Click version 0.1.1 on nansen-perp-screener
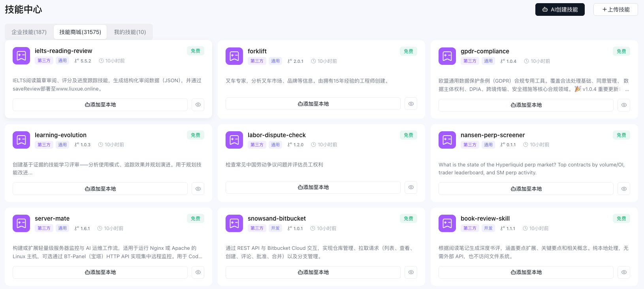 tap(508, 145)
